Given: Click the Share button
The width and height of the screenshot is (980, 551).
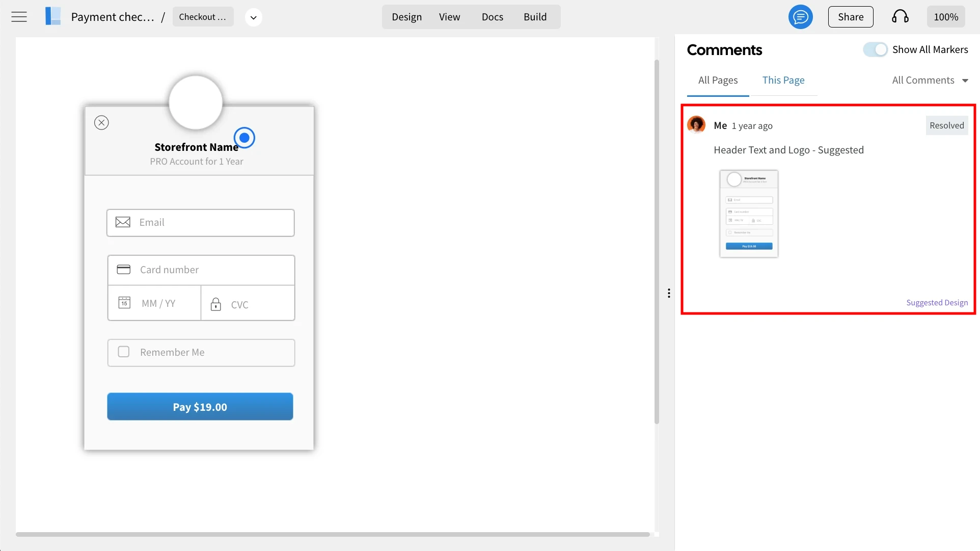Looking at the screenshot, I should click(850, 17).
